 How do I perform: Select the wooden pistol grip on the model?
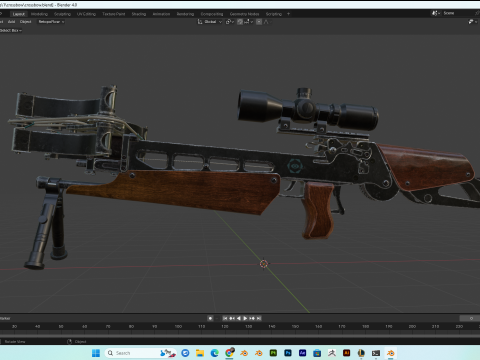click(318, 210)
